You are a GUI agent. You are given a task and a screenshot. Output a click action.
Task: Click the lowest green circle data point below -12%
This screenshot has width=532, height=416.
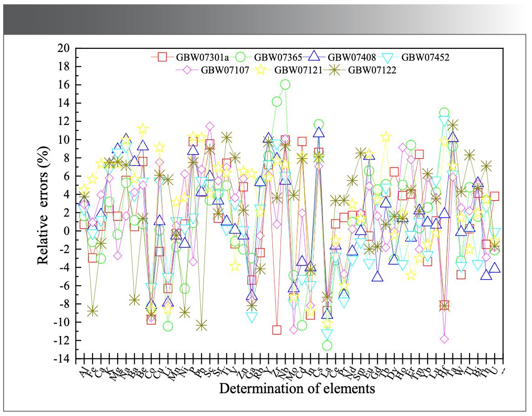coord(327,346)
